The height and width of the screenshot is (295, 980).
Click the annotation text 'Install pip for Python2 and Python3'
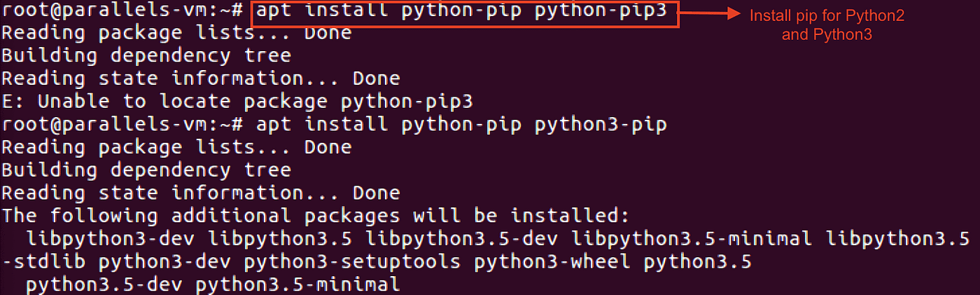[826, 25]
